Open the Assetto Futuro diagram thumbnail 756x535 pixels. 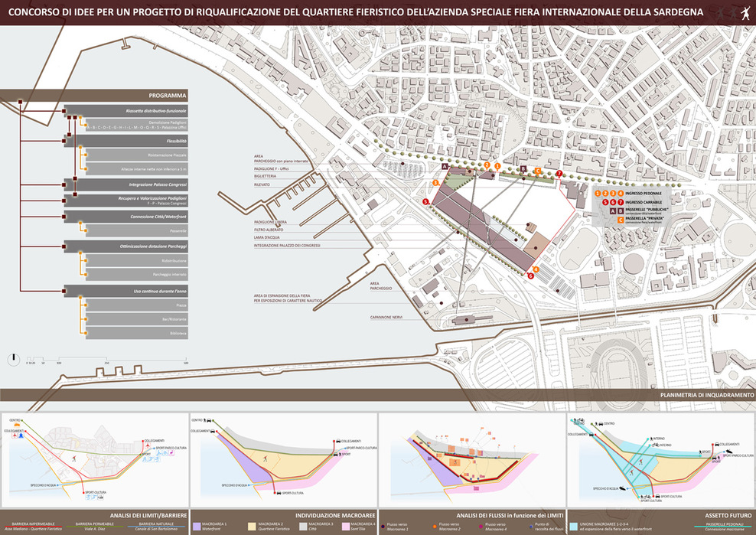661,460
